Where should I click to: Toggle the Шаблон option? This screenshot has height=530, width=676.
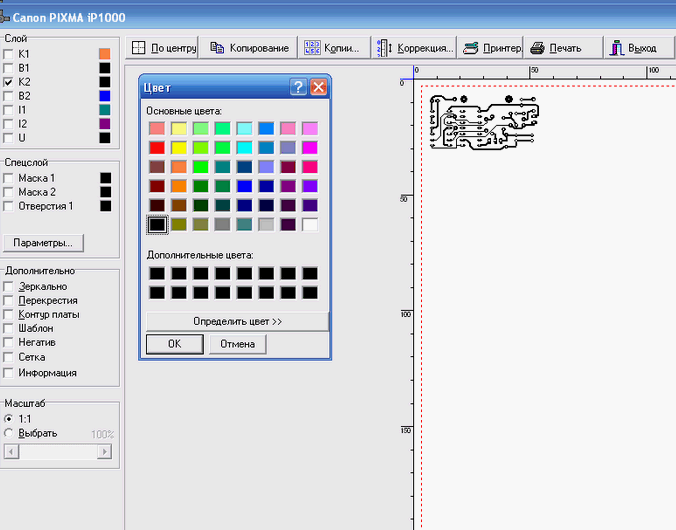[8, 329]
